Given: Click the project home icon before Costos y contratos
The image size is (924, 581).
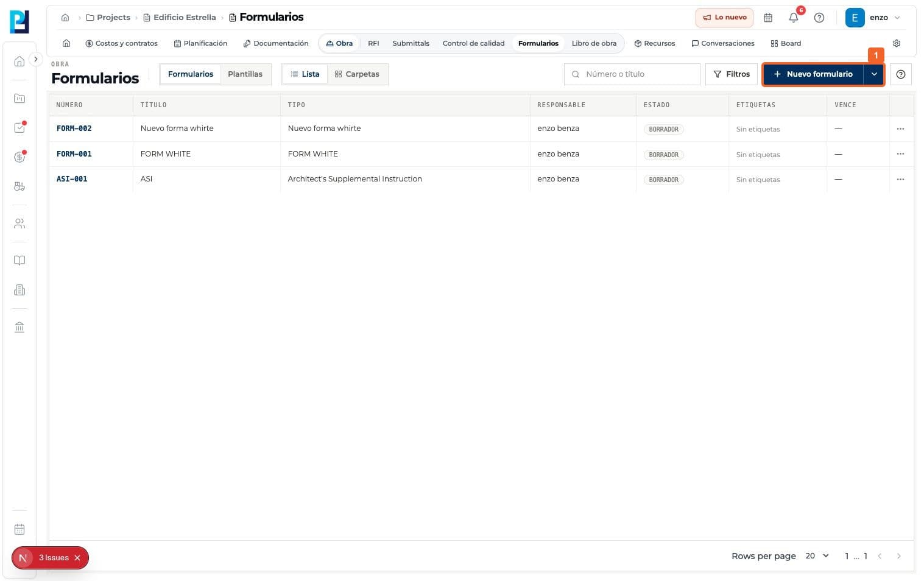Looking at the screenshot, I should point(66,43).
